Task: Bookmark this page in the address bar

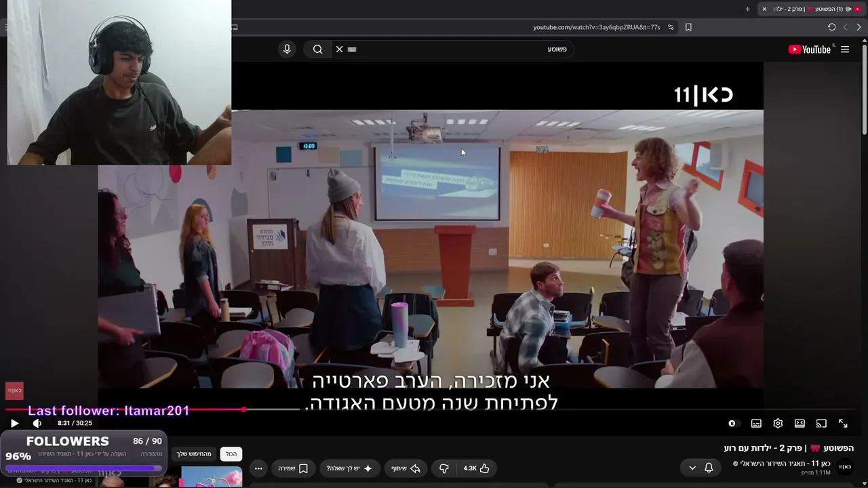Action: point(688,27)
